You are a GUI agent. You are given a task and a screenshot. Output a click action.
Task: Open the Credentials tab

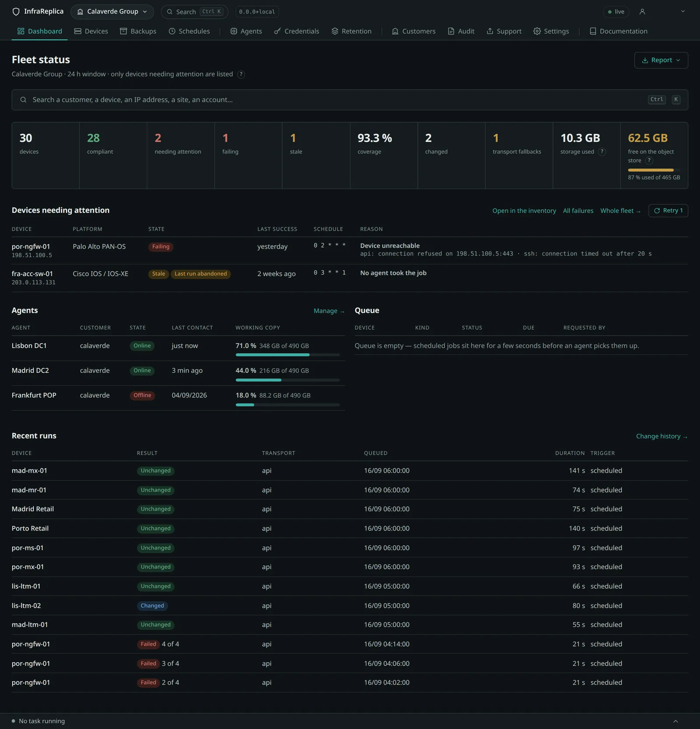click(x=297, y=31)
